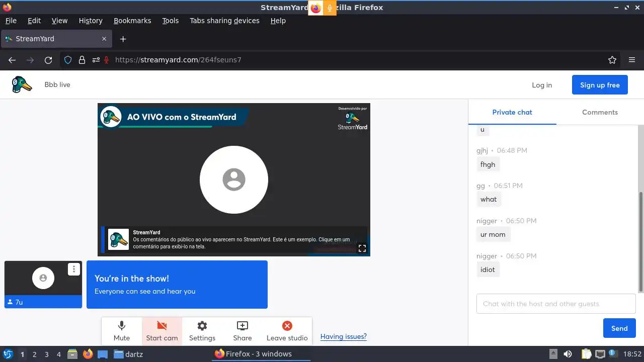Open the file manager icon in taskbar

click(72, 354)
